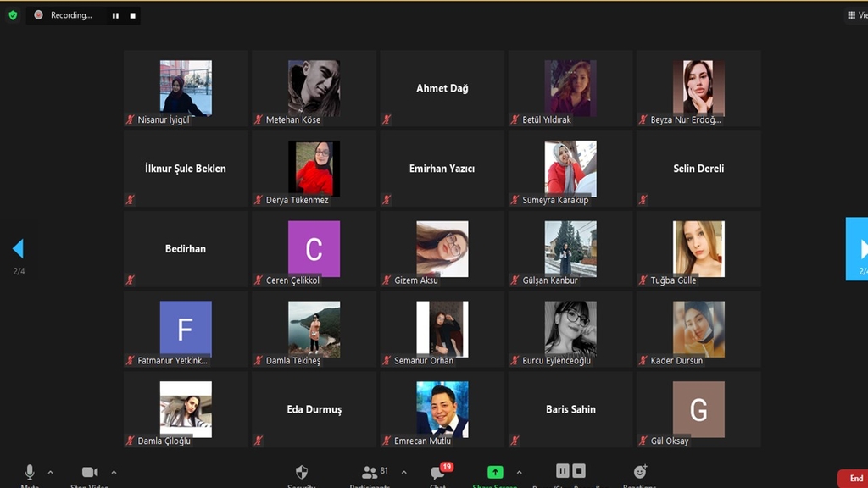Expand share options arrow beside Share Screen
Image resolution: width=868 pixels, height=488 pixels.
coord(519,473)
